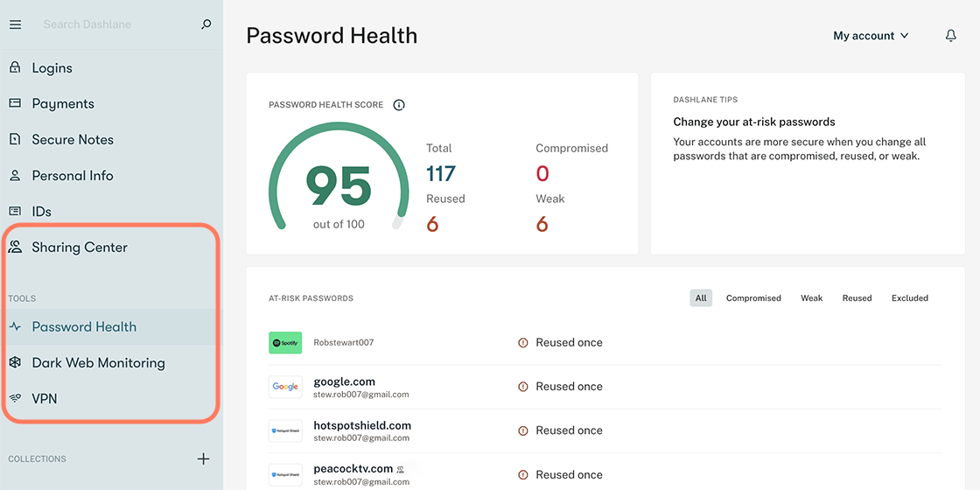Screen dimensions: 980x490
Task: Open notifications bell icon
Action: [x=950, y=36]
